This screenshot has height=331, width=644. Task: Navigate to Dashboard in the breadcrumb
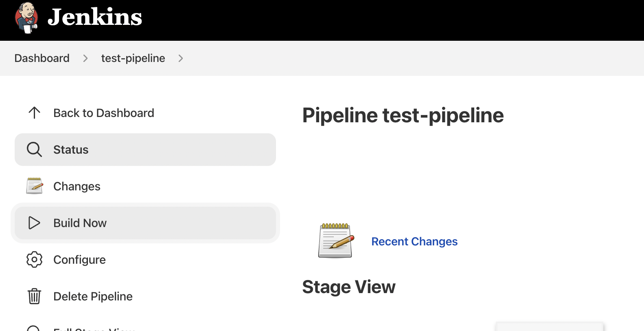click(x=42, y=58)
